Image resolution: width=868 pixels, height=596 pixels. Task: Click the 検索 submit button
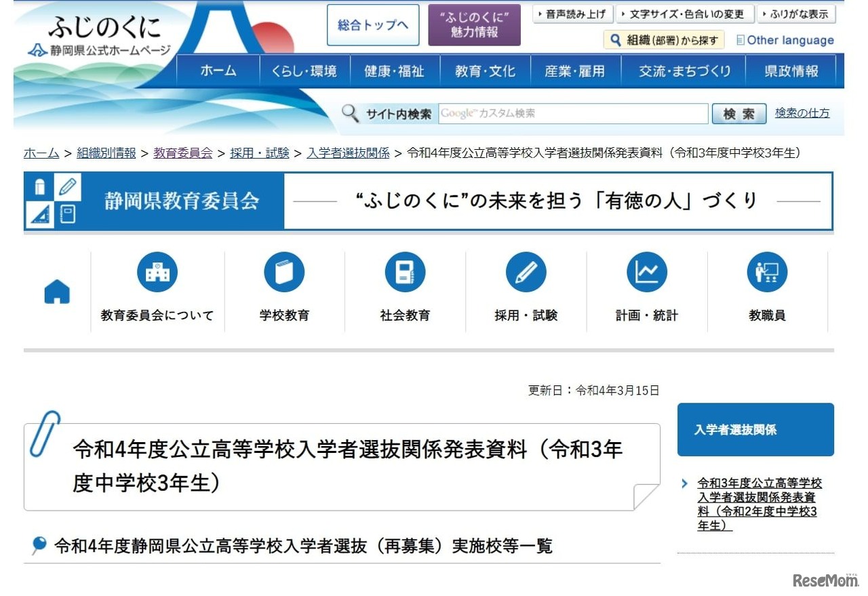click(739, 114)
